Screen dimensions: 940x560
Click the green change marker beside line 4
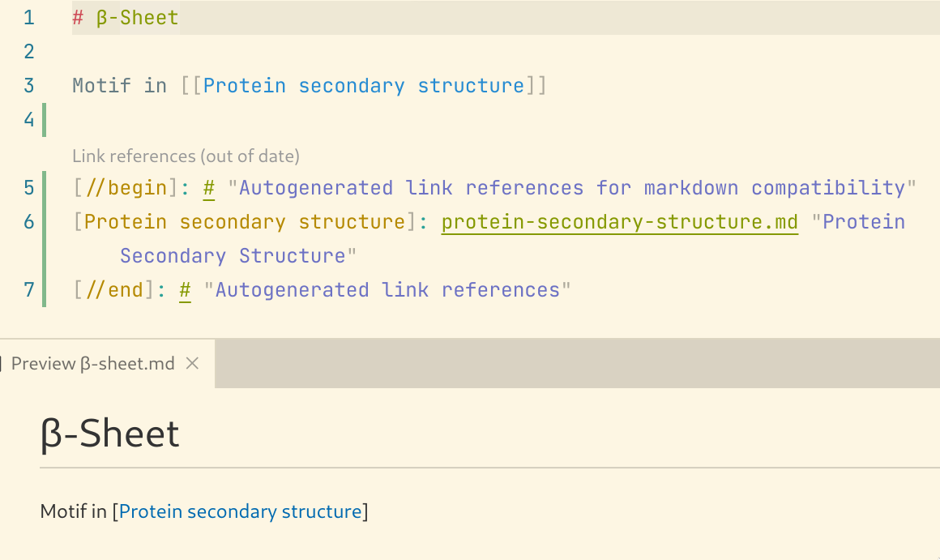45,120
